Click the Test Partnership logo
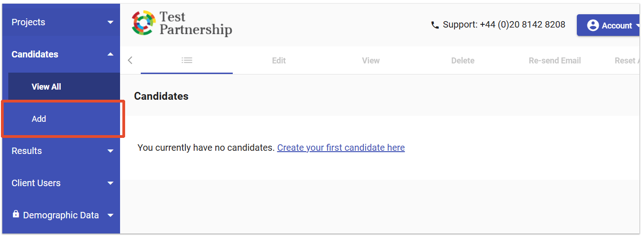Viewport: 644px width, 239px height. point(182,24)
